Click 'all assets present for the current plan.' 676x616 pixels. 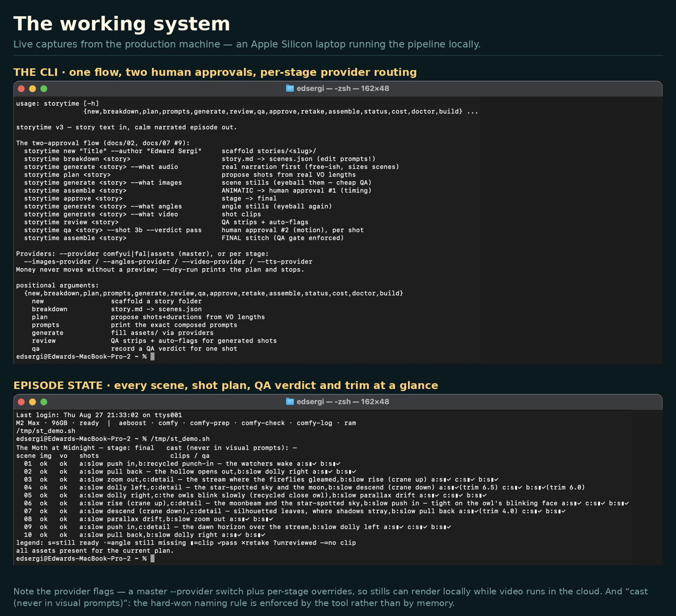(x=95, y=551)
